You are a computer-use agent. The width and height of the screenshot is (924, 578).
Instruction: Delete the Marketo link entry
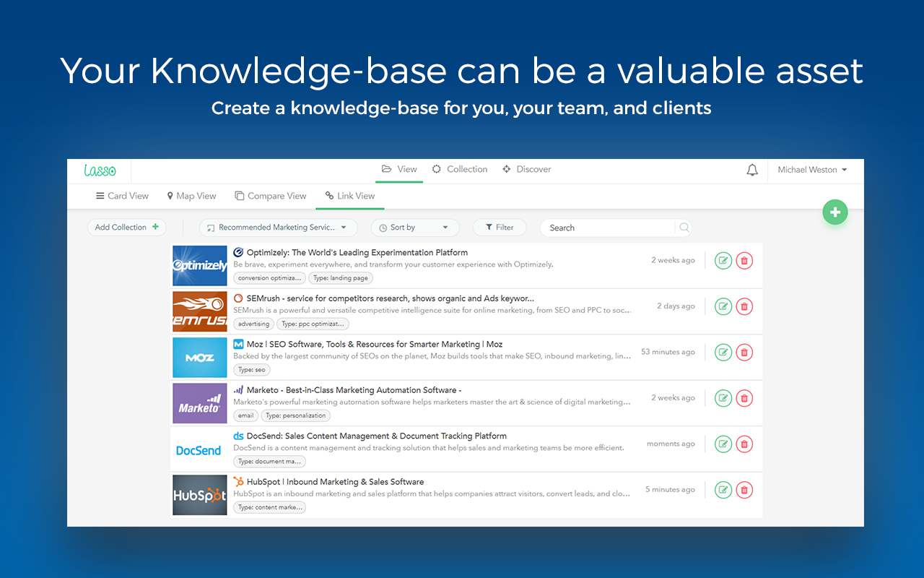pos(744,398)
